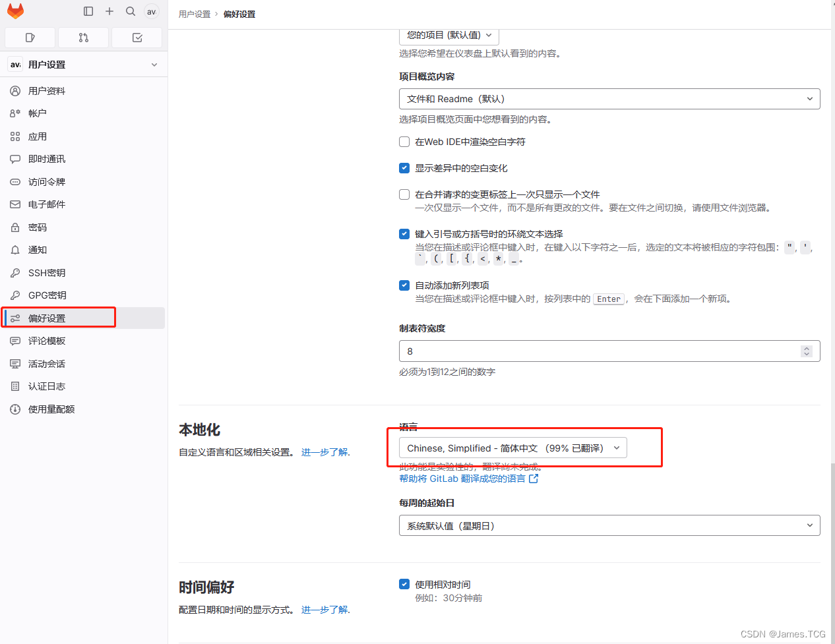Disable 显示差异中的空白变化

tap(404, 167)
